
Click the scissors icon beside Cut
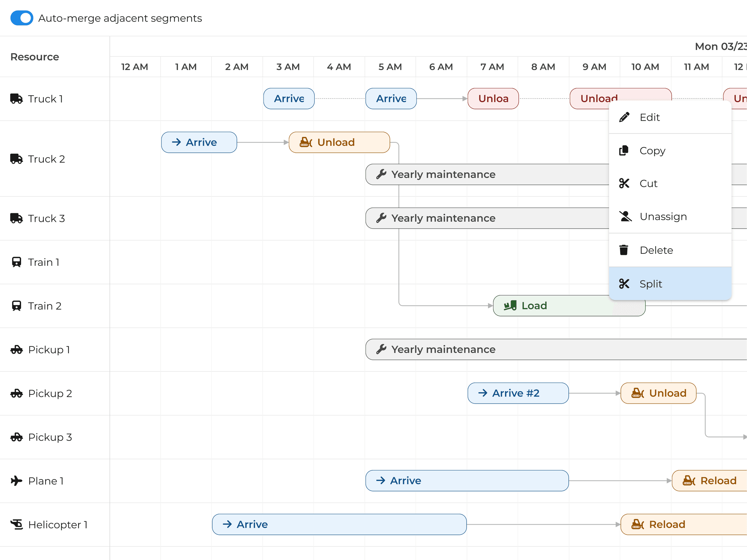tap(624, 183)
